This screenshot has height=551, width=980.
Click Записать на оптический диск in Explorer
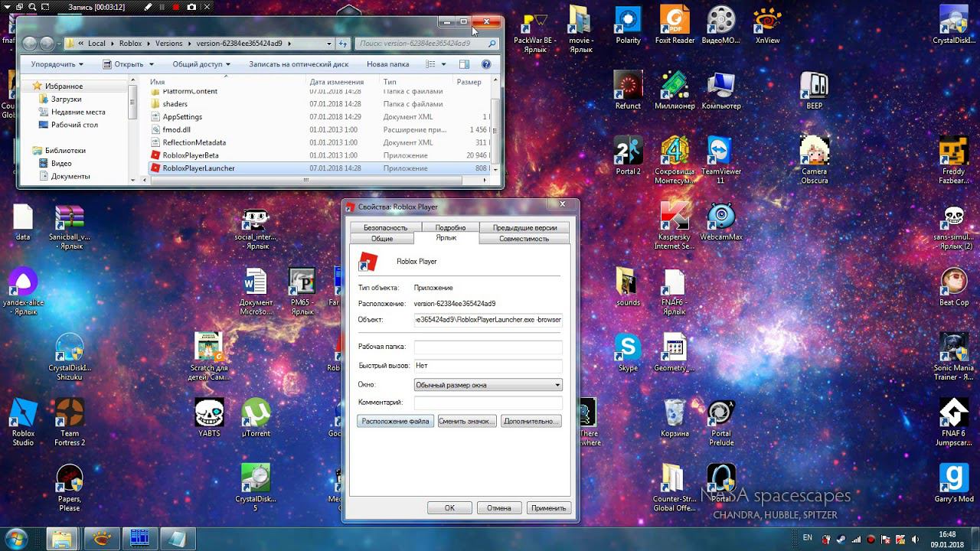[299, 64]
